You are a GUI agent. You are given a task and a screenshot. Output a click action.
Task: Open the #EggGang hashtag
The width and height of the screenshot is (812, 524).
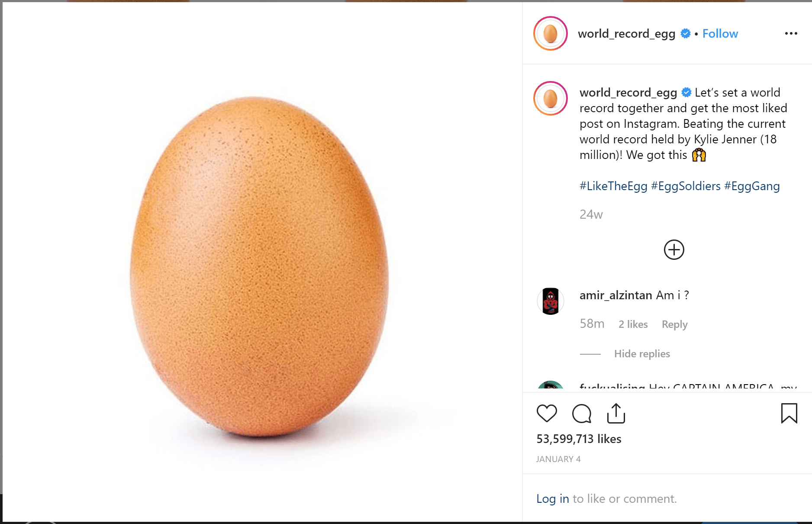[752, 186]
